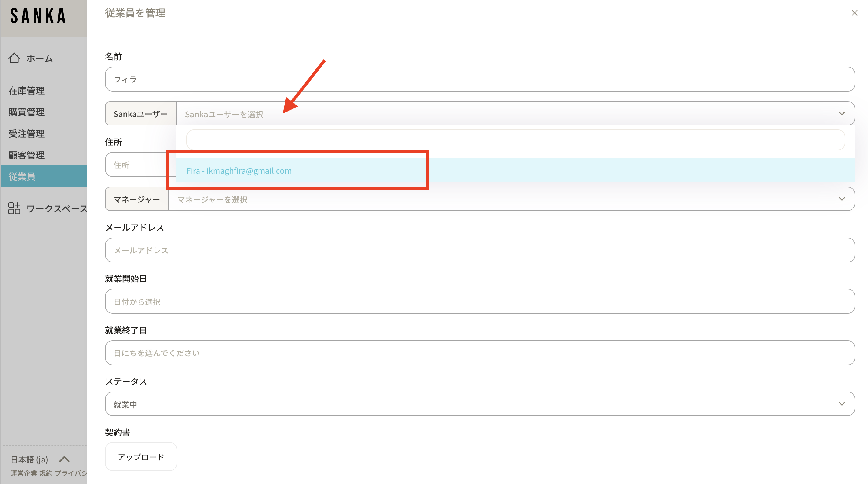868x484 pixels.
Task: Click the アップロード contract button
Action: click(141, 457)
